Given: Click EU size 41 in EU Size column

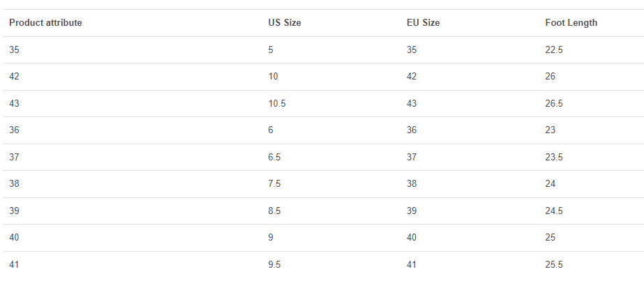Looking at the screenshot, I should (x=412, y=265).
